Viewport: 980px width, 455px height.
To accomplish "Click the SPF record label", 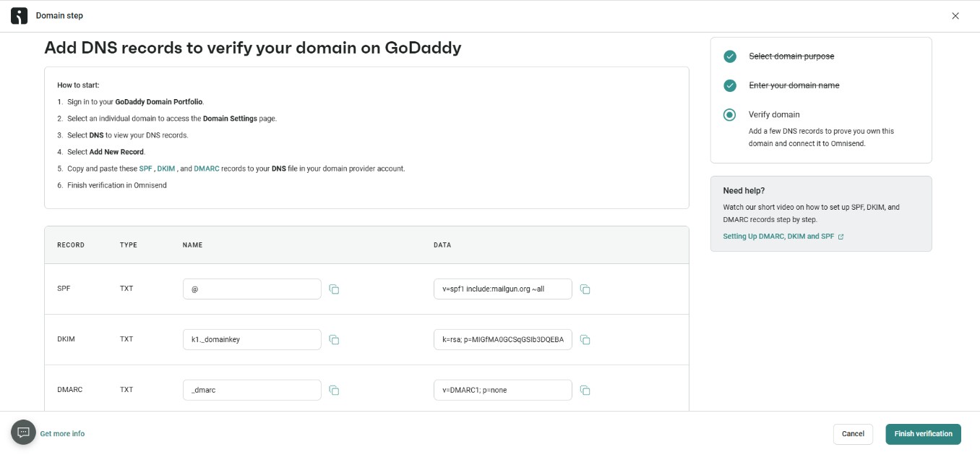I will (64, 289).
